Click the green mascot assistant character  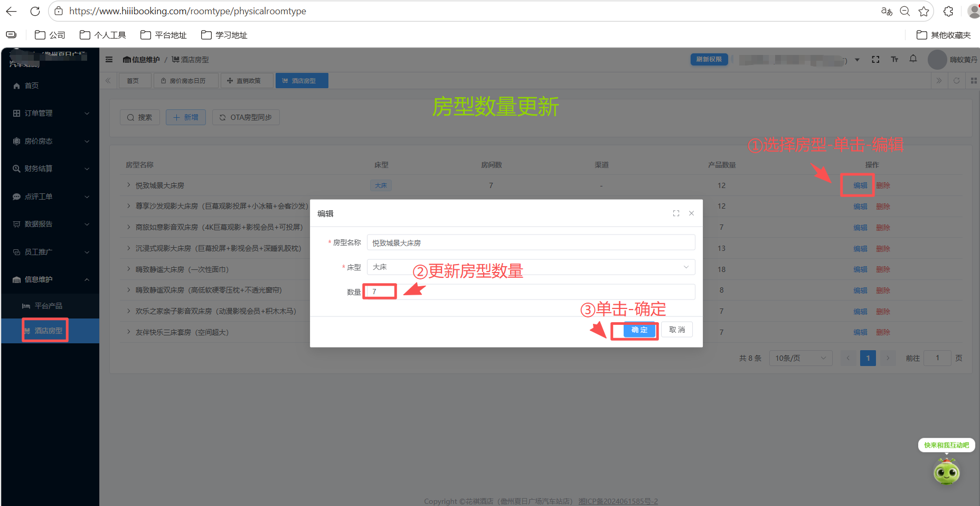tap(946, 472)
